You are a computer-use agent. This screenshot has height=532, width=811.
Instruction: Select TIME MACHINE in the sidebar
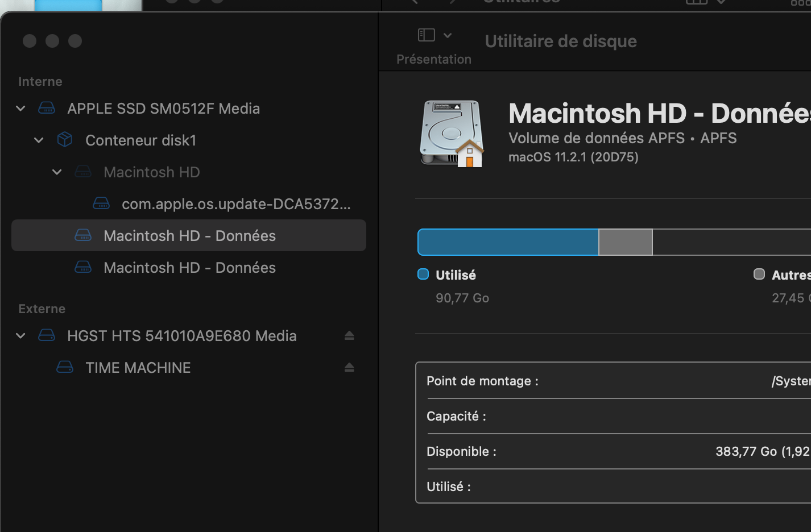pyautogui.click(x=138, y=367)
